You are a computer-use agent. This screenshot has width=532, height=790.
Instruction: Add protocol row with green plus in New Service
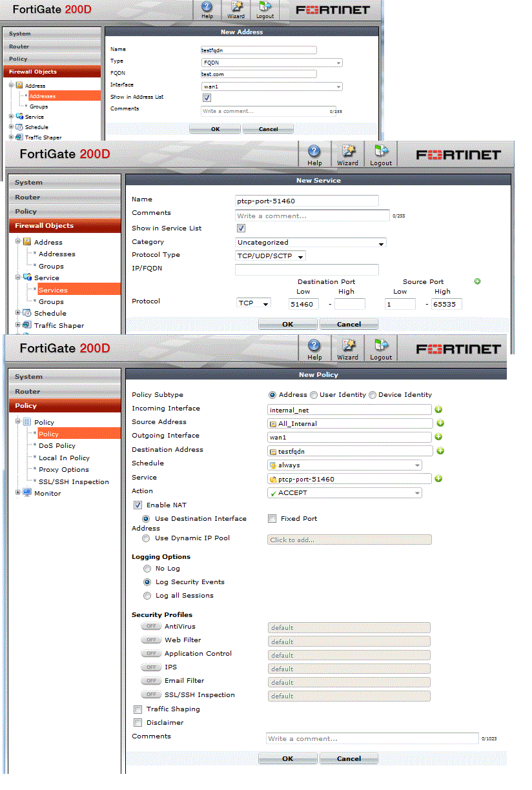(x=477, y=281)
